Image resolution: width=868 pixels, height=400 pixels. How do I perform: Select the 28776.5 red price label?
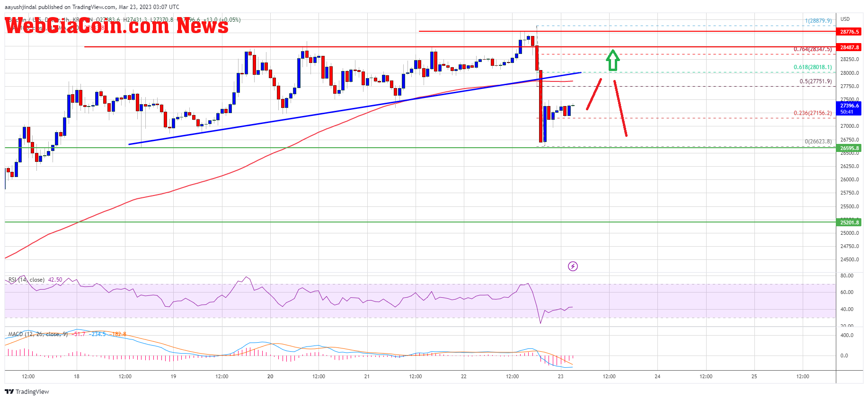coord(850,32)
